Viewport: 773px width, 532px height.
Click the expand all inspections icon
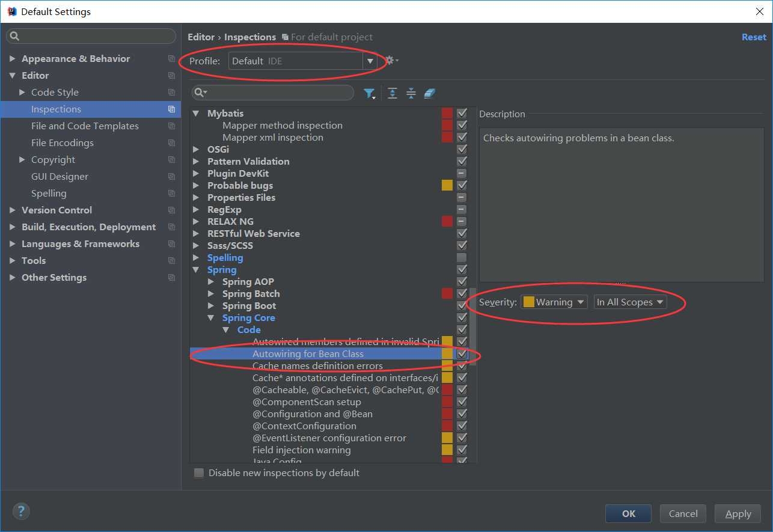[x=393, y=93]
